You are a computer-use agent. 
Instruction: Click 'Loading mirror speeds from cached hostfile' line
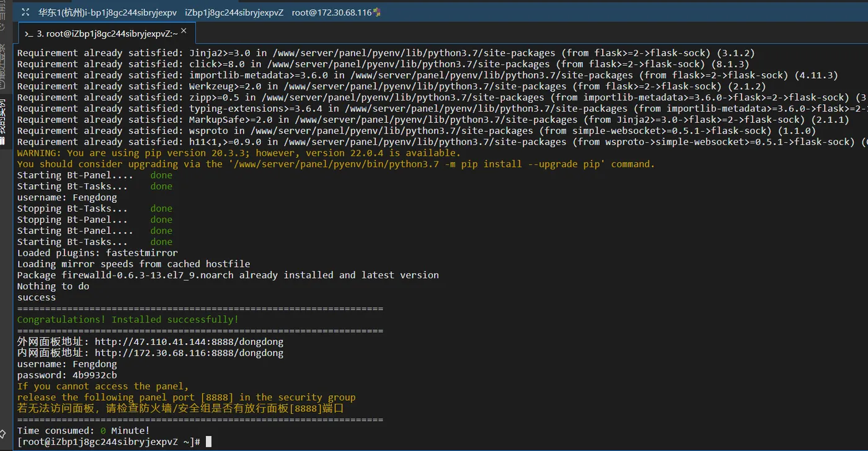134,264
